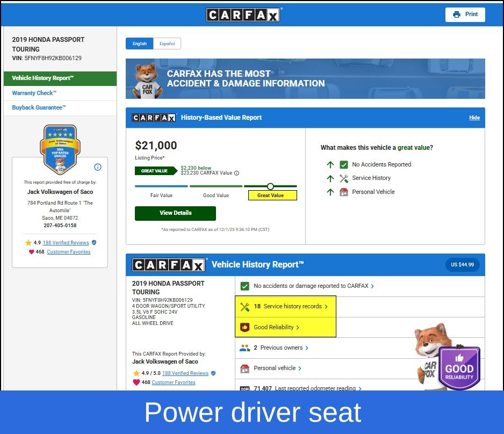Screen dimensions: 504x434
Task: Expand the last reported odometer reading row
Action: [x=317, y=388]
